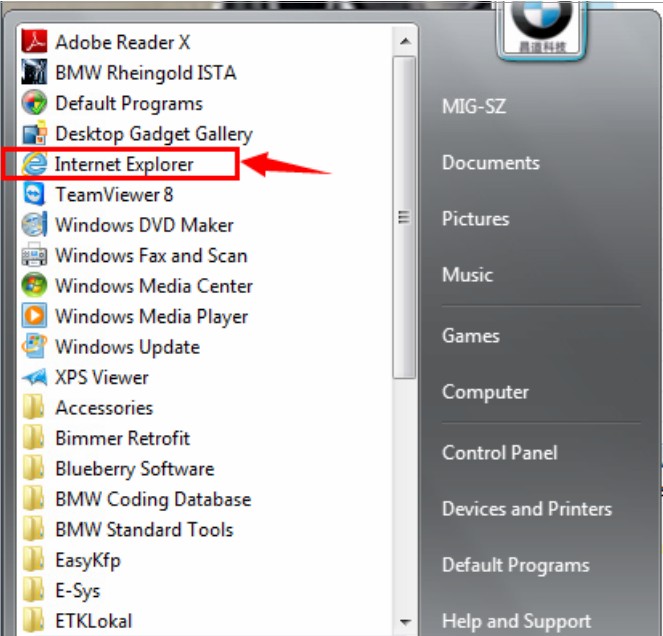Open Adobe Reader X icon
Image resolution: width=663 pixels, height=636 pixels.
point(34,41)
